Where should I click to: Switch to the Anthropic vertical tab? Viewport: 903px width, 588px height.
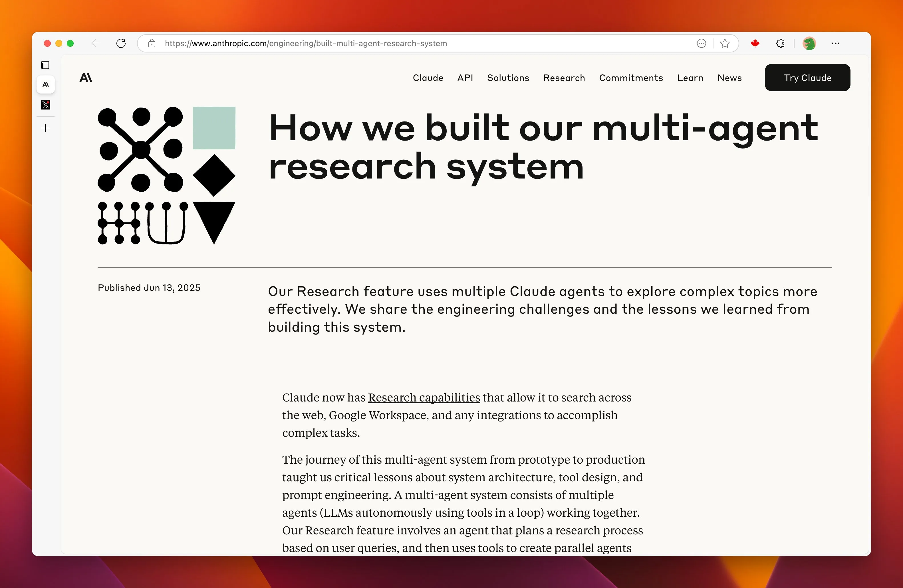[46, 84]
